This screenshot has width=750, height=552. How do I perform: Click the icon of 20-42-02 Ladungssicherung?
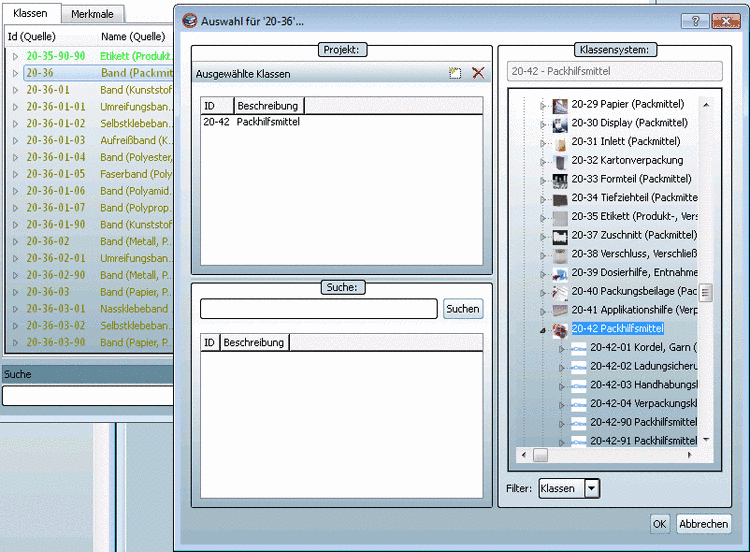(x=579, y=367)
